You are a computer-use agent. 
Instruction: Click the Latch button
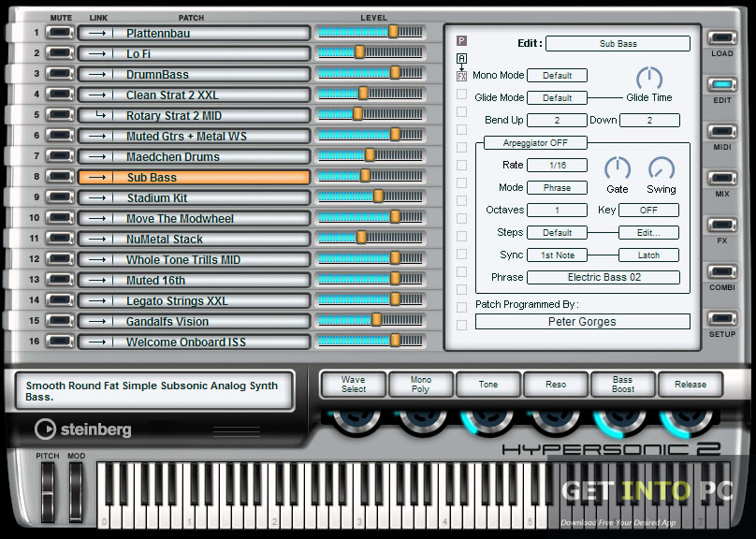tap(649, 255)
